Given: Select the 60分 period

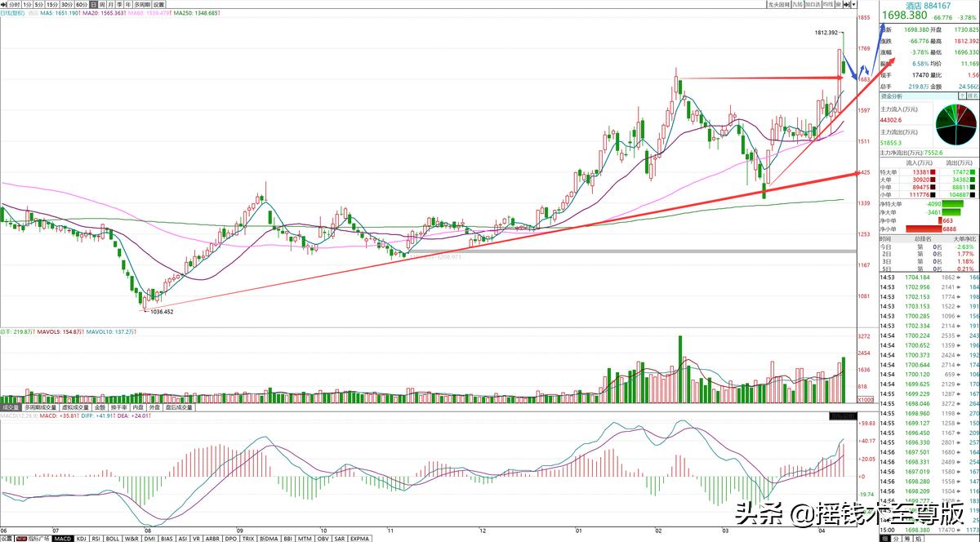Looking at the screenshot, I should click(82, 4).
